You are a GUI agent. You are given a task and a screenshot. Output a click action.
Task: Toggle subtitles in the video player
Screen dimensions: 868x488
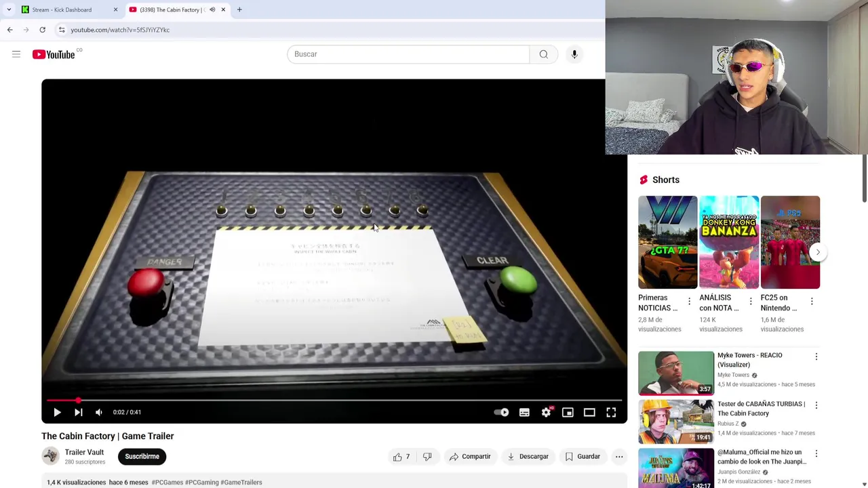click(x=524, y=412)
